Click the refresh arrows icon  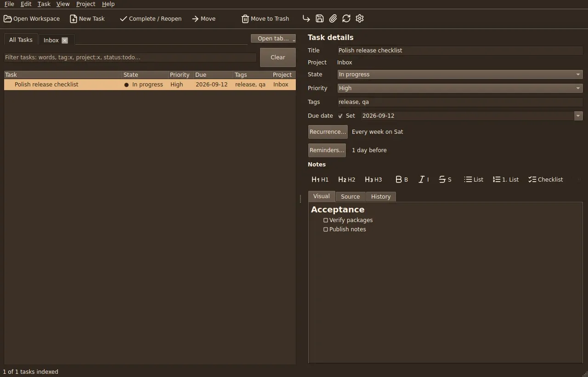coord(346,19)
